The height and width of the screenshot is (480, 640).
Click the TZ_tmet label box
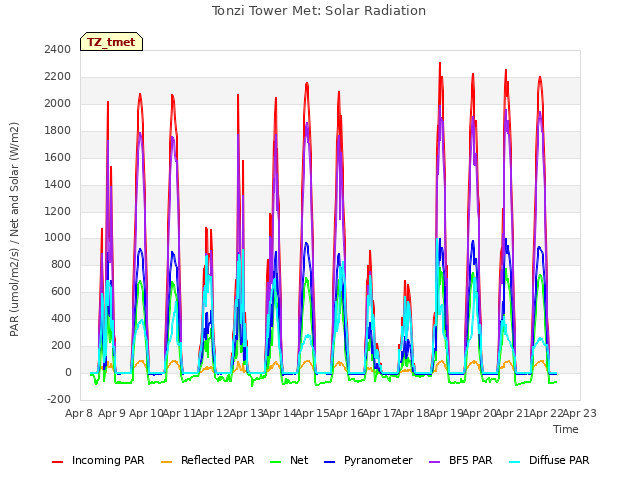[111, 42]
